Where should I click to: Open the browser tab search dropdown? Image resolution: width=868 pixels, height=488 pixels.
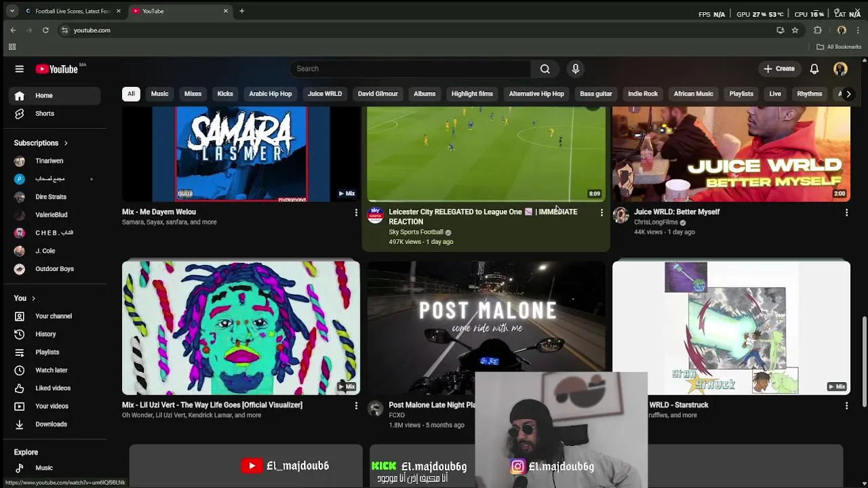coord(12,11)
